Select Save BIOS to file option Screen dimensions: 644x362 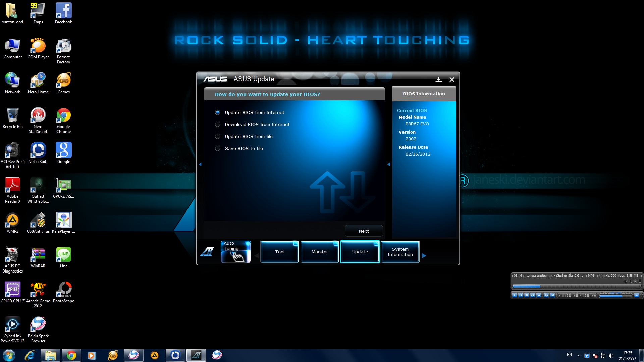coord(218,148)
